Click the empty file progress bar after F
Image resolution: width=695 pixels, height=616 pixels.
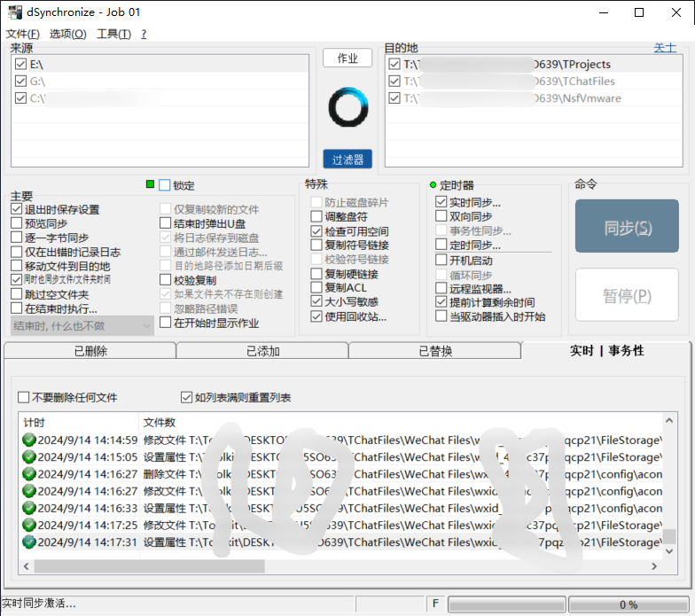(507, 604)
